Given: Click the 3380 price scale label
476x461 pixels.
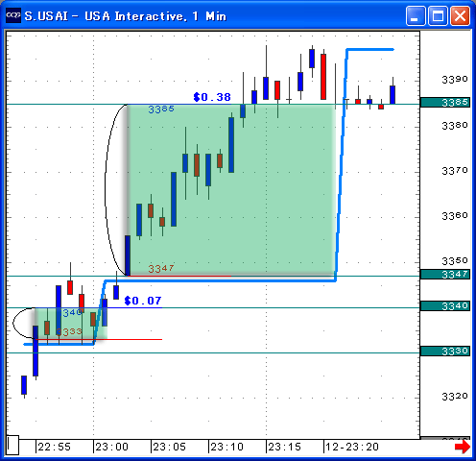Looking at the screenshot, I should (x=455, y=126).
